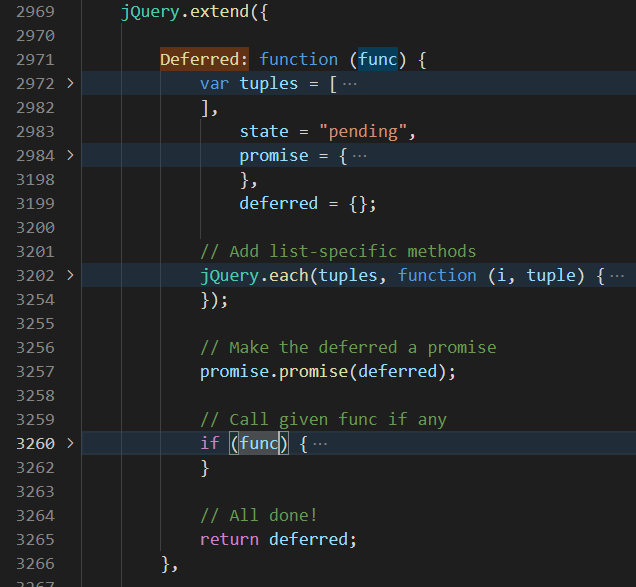Click 'jQuery' in jQuery.extend line
Screen dimensions: 636x587
[x=150, y=12]
